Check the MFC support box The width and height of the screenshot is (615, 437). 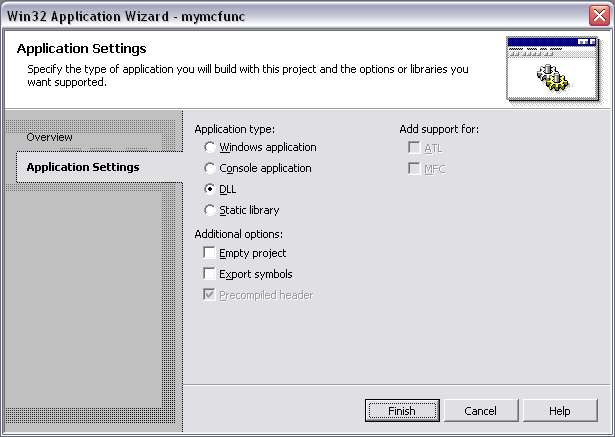[x=414, y=168]
